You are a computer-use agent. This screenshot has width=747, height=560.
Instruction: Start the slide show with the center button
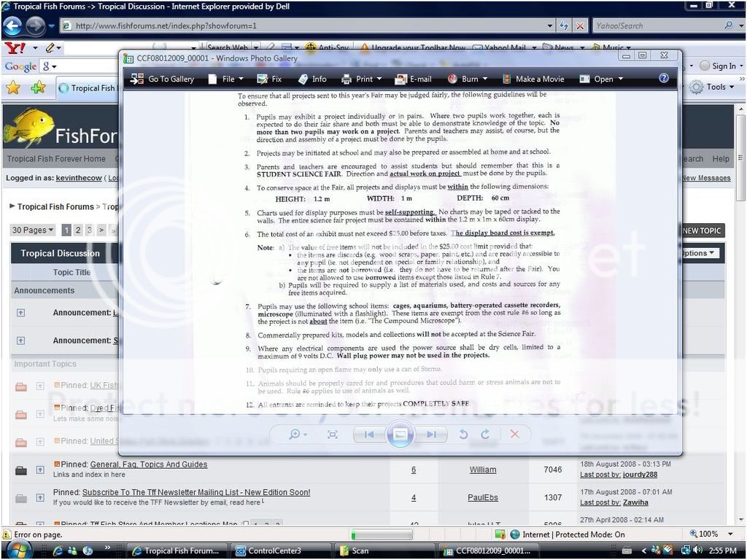[400, 435]
